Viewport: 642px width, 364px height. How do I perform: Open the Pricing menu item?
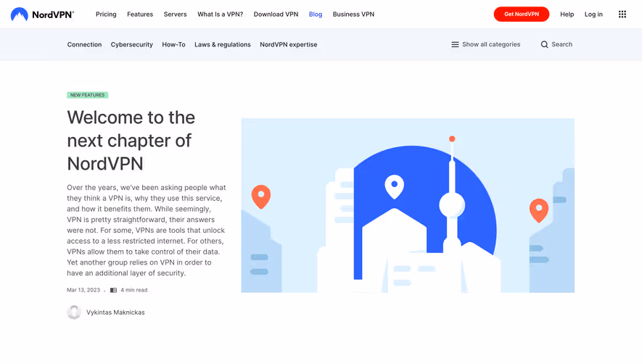pyautogui.click(x=106, y=15)
